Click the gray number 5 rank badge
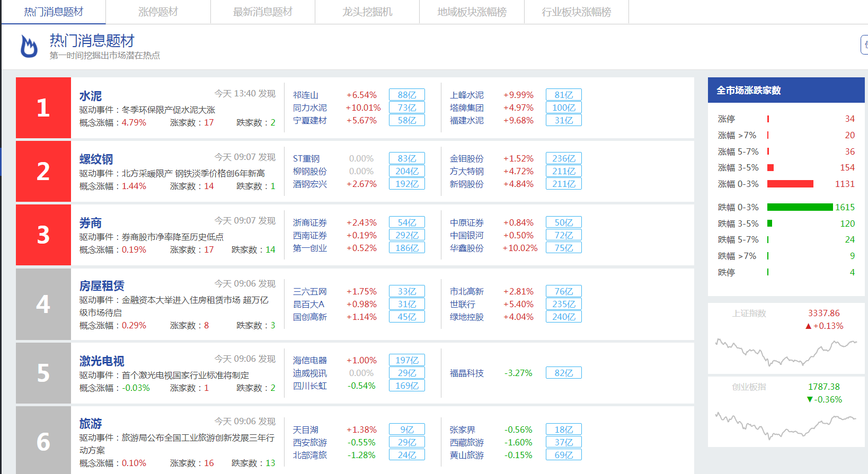This screenshot has height=474, width=868. click(43, 373)
